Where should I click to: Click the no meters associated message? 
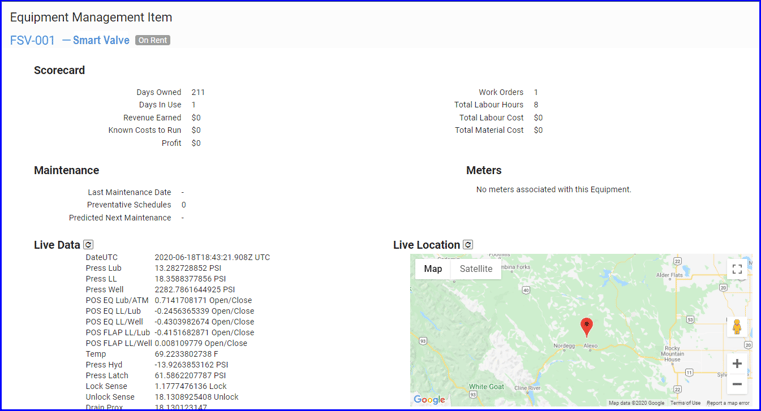554,189
